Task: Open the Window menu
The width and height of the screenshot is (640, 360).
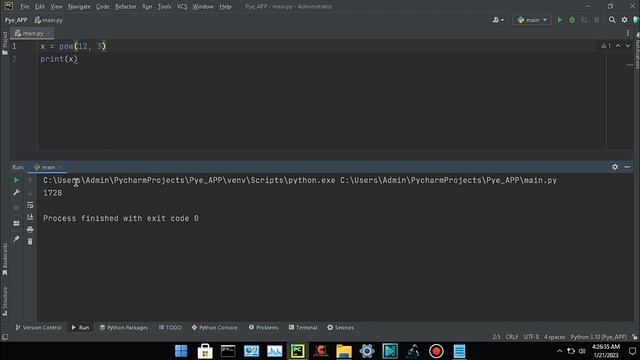Action: point(203,7)
